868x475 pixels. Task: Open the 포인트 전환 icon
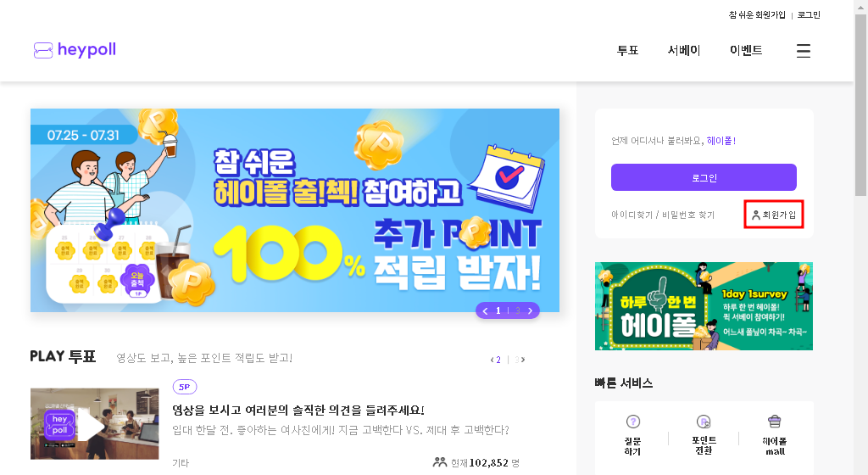point(704,422)
